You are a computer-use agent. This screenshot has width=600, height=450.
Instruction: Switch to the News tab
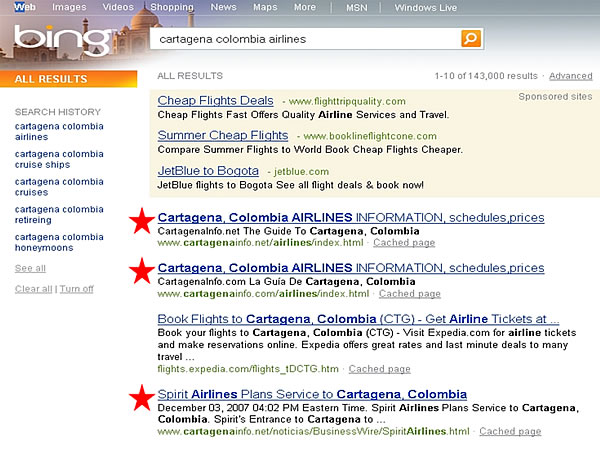(x=223, y=7)
